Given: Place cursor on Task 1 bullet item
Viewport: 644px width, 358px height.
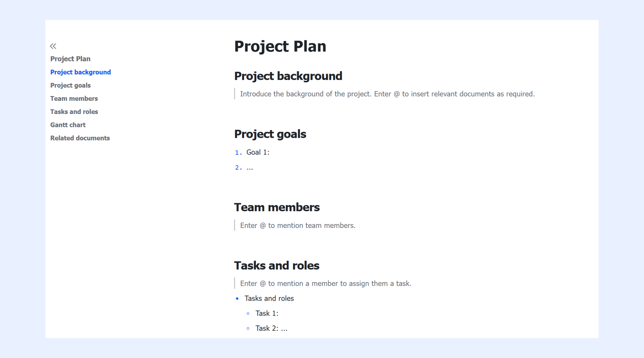Looking at the screenshot, I should pyautogui.click(x=267, y=313).
